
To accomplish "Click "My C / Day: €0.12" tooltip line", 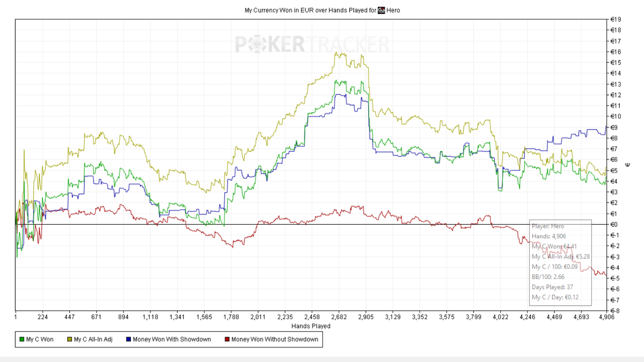I will 555,297.
